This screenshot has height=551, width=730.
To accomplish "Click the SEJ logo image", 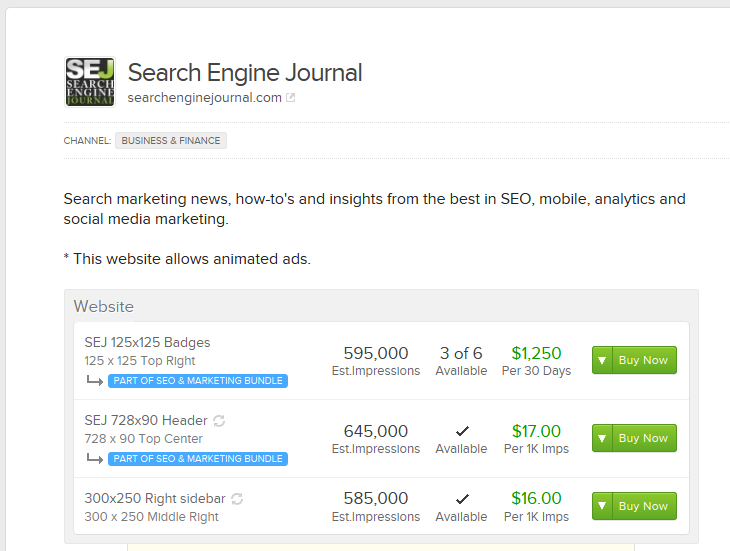I will coord(89,82).
